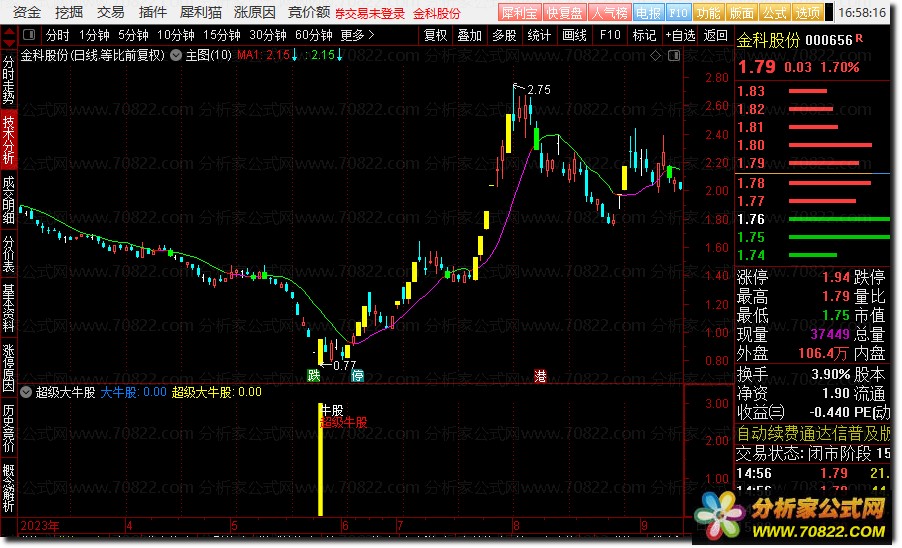Select the 画线 drawing tool

[574, 36]
